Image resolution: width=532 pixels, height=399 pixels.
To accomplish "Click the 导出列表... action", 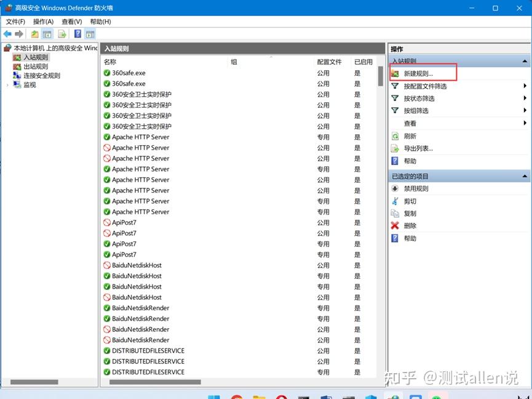I will coord(418,148).
